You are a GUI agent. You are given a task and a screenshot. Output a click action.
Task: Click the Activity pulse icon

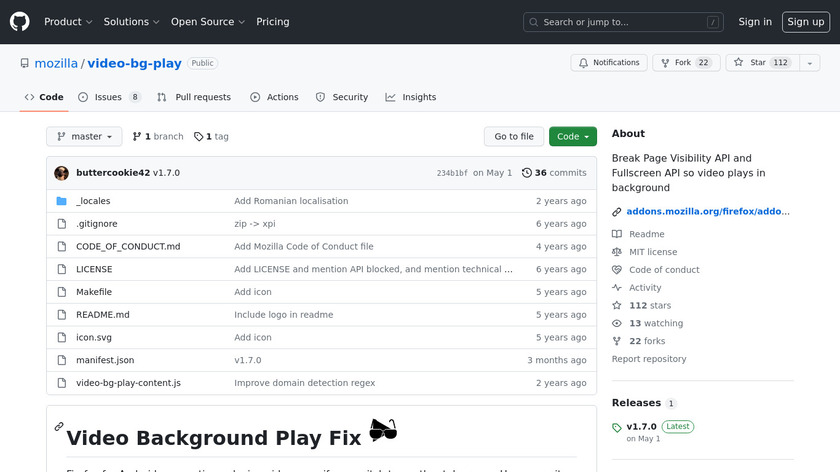click(x=617, y=288)
